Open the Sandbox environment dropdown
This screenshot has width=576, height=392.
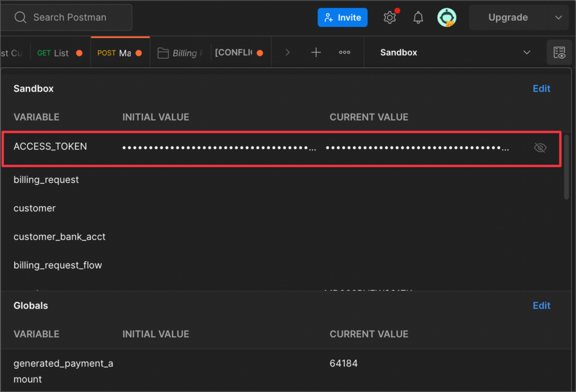455,52
